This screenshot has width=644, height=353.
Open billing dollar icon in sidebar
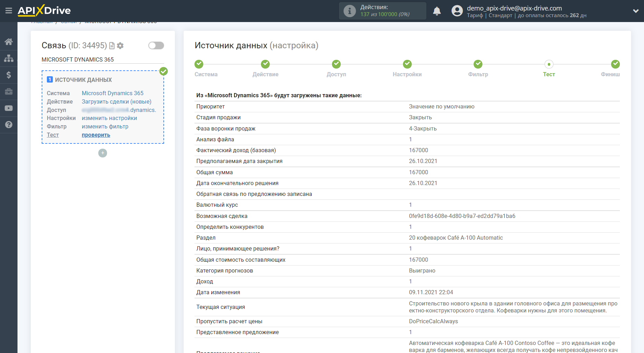tap(9, 75)
